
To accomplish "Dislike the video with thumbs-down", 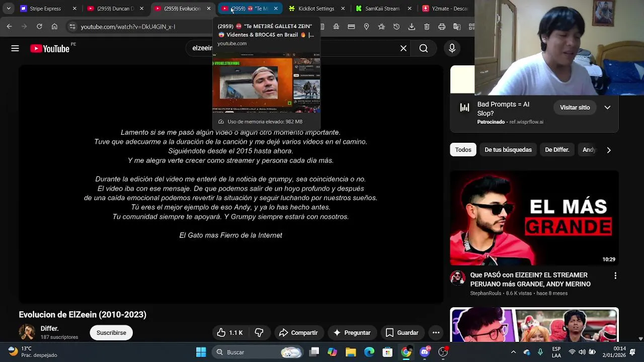I will (259, 333).
